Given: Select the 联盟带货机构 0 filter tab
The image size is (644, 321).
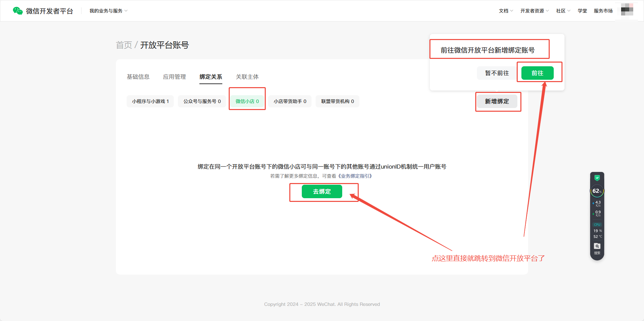Looking at the screenshot, I should (337, 101).
